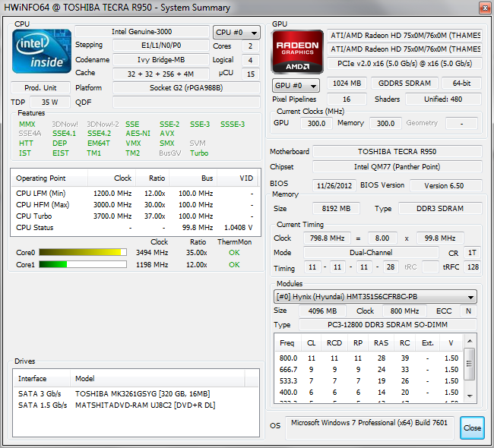Open the GPU #0 selector dropdown

click(295, 85)
